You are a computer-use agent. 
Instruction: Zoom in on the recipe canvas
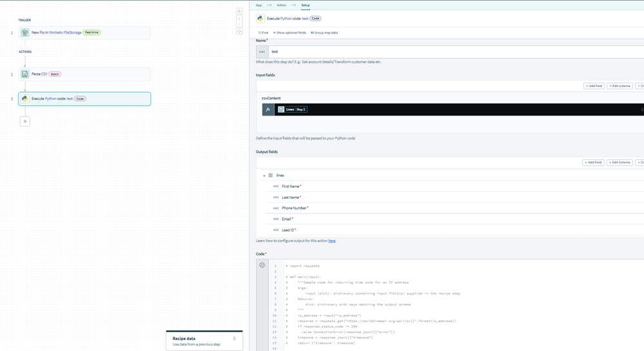239,19
